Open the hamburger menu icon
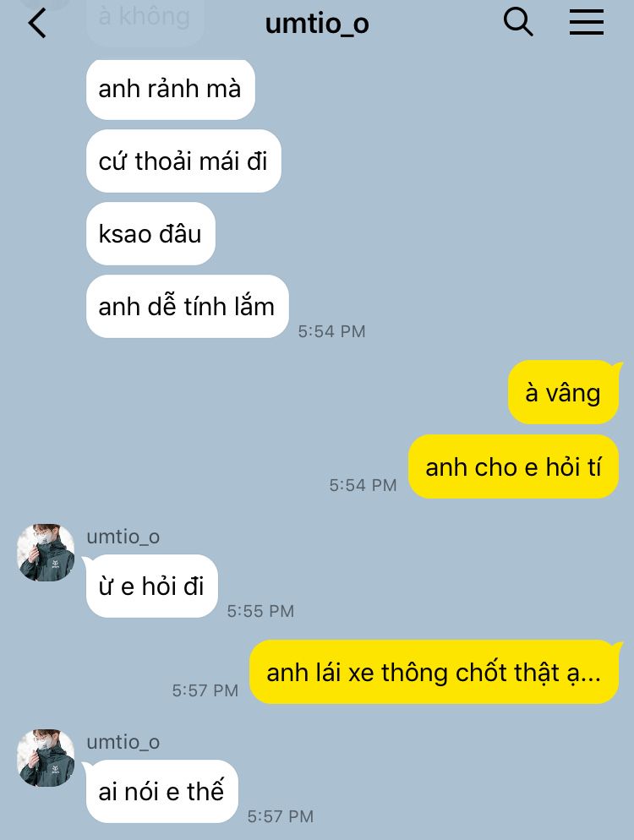The image size is (634, 840). pyautogui.click(x=587, y=23)
